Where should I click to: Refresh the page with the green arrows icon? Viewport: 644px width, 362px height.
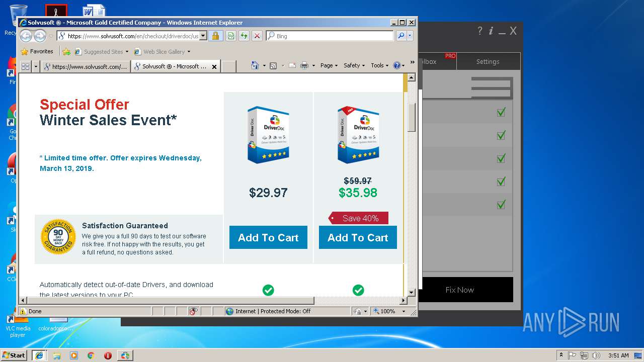pyautogui.click(x=244, y=36)
